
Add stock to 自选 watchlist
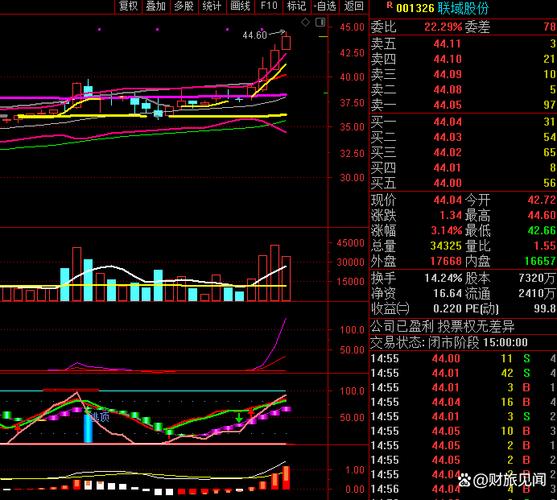pos(325,6)
